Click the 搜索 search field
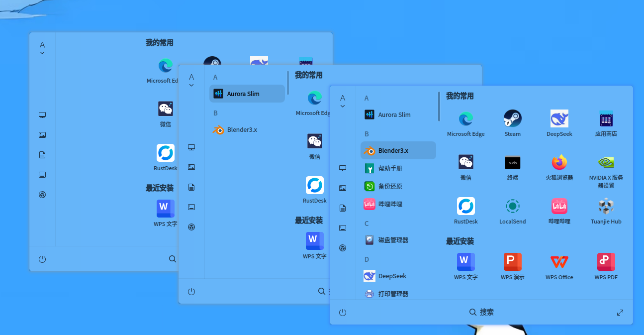The width and height of the screenshot is (644, 335). tap(481, 312)
